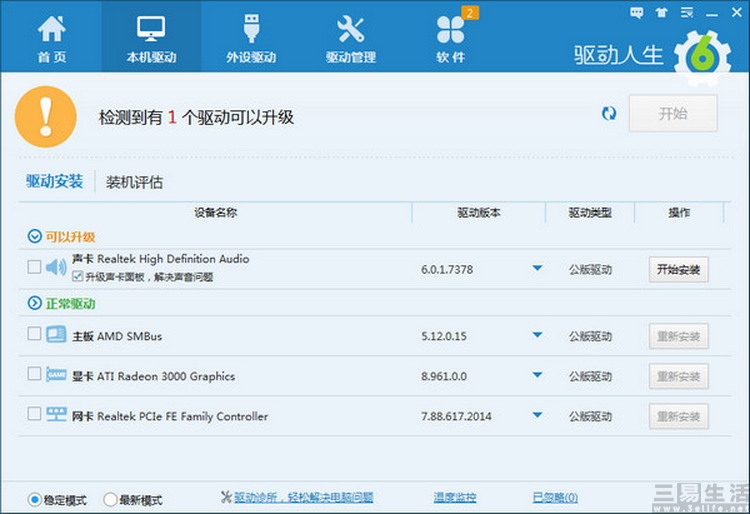Image resolution: width=750 pixels, height=514 pixels.
Task: Switch to the 装机评估 tab
Action: pos(134,182)
